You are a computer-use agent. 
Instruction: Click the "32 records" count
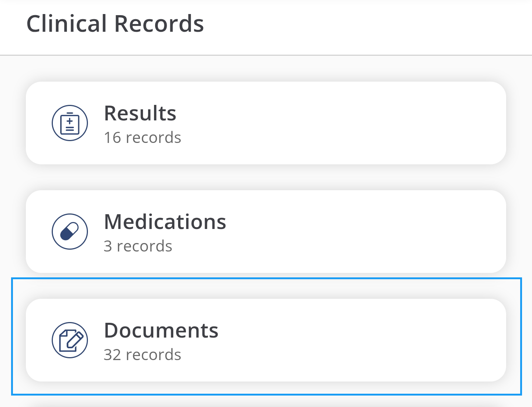(x=142, y=355)
